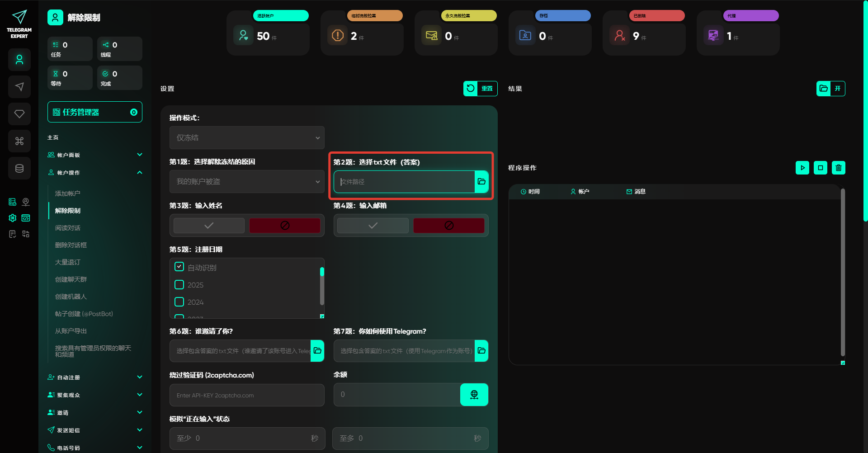Open 阅读对话 in the sidebar menu
This screenshot has width=868, height=453.
pos(68,228)
